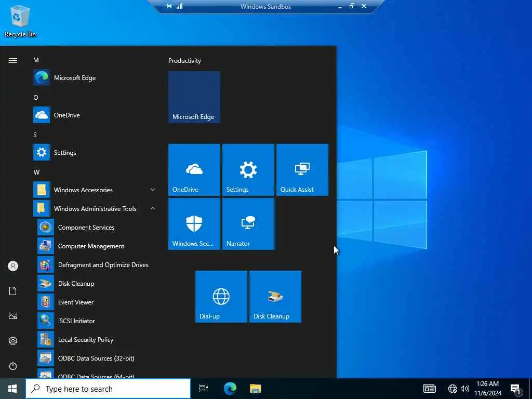Click the Settings tile
The image size is (532, 399).
(248, 170)
